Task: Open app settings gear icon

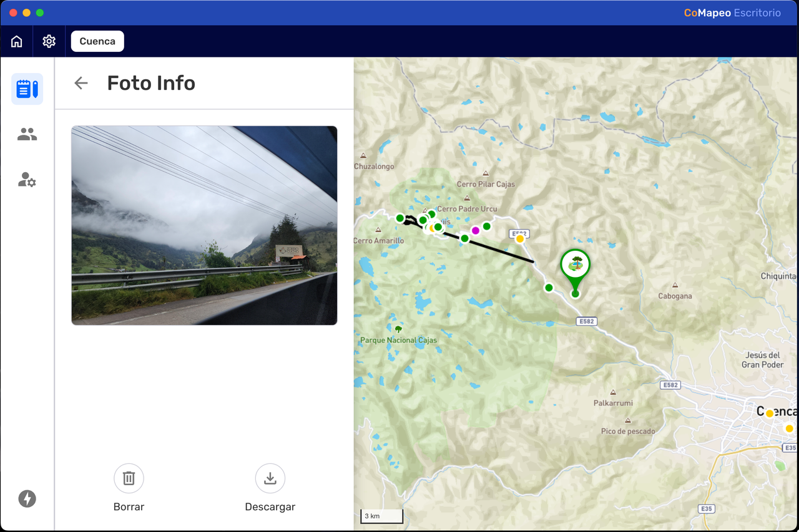Action: [49, 41]
